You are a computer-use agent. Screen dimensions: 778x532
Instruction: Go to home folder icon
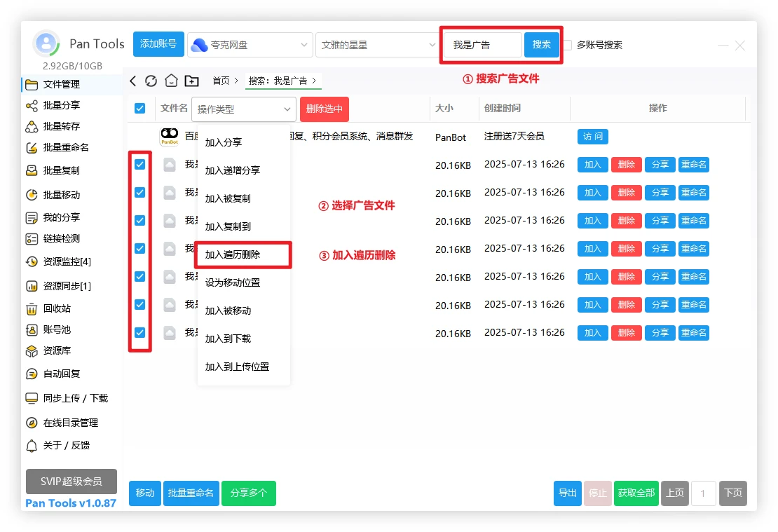[x=171, y=81]
